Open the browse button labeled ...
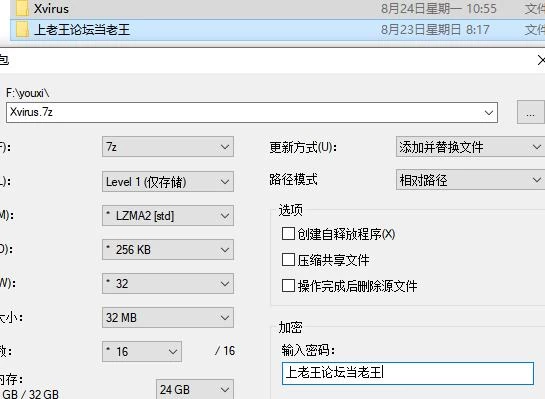This screenshot has width=545, height=399. [530, 112]
